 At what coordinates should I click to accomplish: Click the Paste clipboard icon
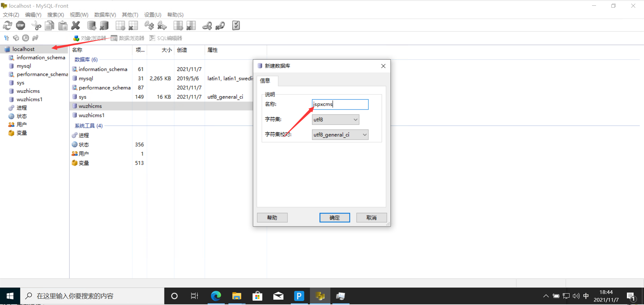tap(63, 25)
